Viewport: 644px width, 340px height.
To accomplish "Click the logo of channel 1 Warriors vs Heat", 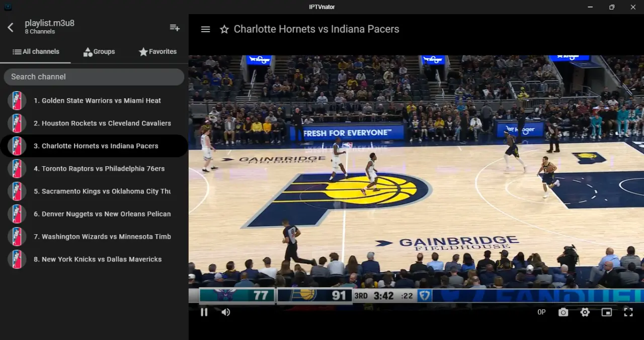I will coord(17,100).
